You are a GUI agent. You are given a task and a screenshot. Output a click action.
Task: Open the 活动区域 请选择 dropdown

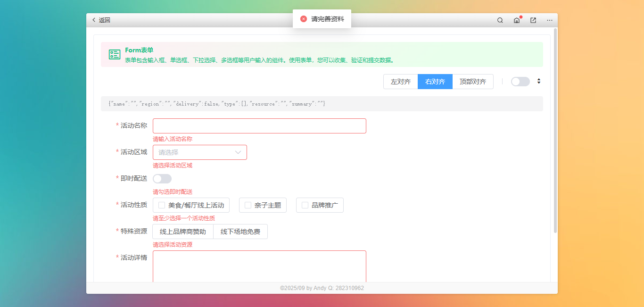tap(199, 152)
